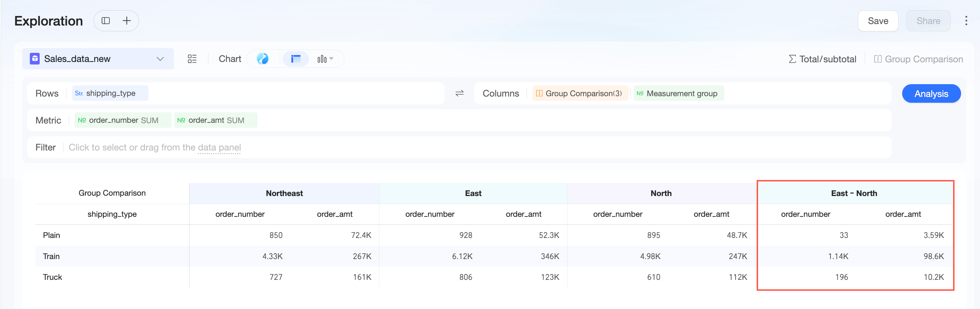Add a new exploration with plus icon
The image size is (980, 309).
pyautogui.click(x=127, y=21)
